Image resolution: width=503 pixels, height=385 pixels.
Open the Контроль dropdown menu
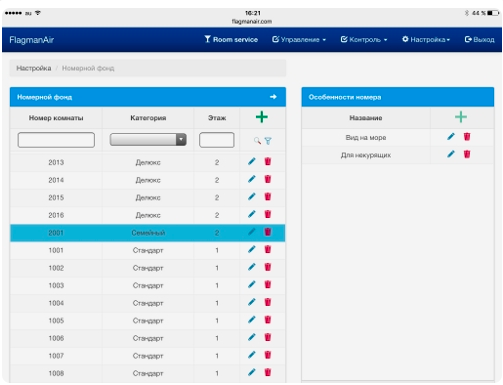point(364,40)
